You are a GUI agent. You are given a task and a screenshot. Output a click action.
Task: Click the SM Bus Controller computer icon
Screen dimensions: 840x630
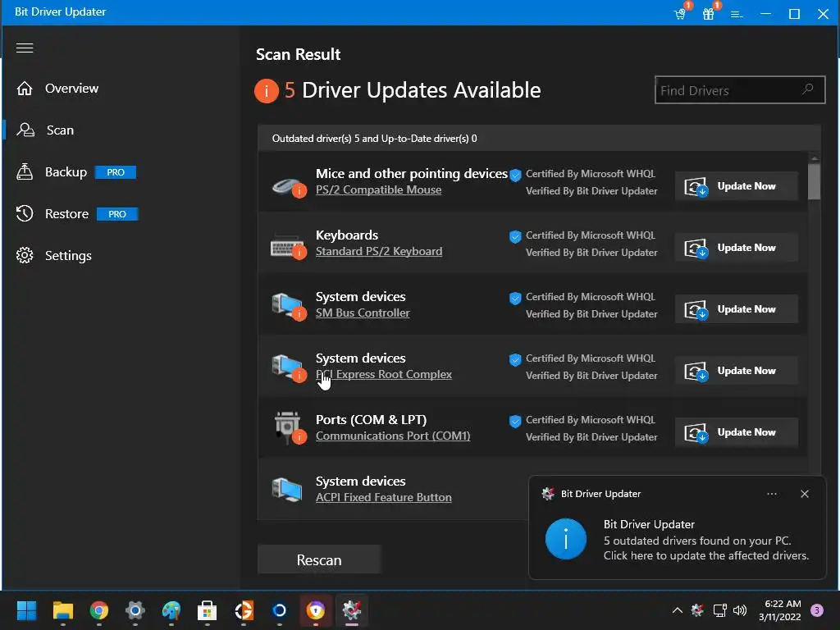click(x=288, y=307)
